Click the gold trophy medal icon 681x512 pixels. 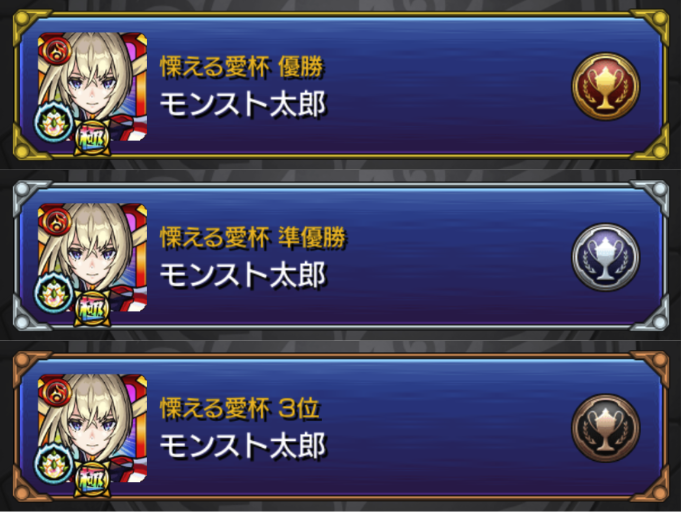tap(605, 86)
